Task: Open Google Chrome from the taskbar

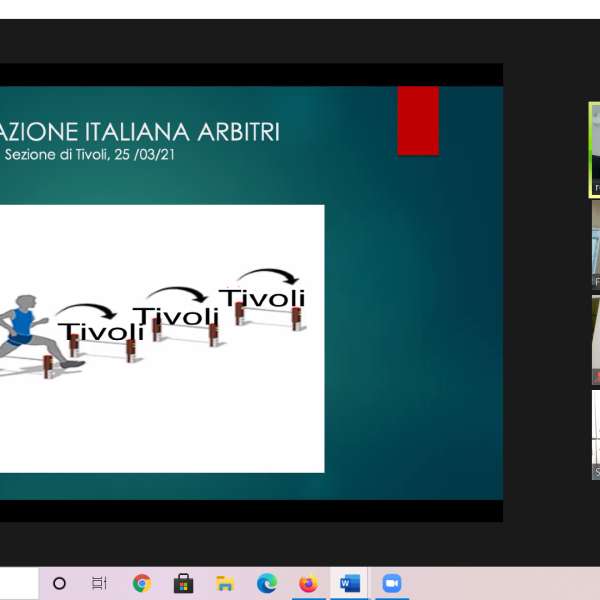Action: pyautogui.click(x=142, y=583)
